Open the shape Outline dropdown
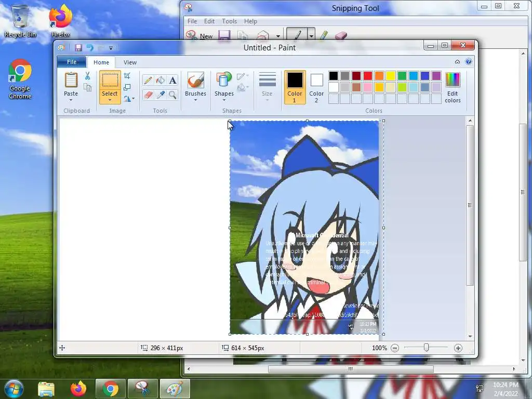The width and height of the screenshot is (532, 399). click(243, 76)
